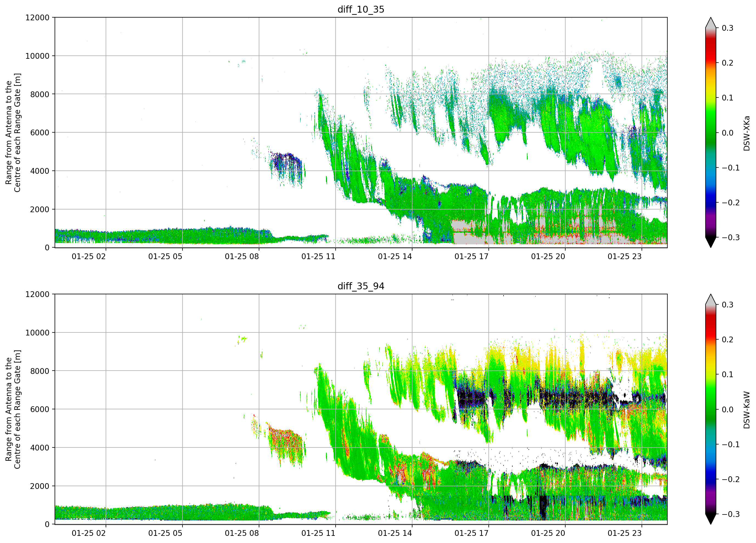This screenshot has width=756, height=543.
Task: Click the −0.1 tick on DSW-KaW colorbar
Action: click(731, 444)
